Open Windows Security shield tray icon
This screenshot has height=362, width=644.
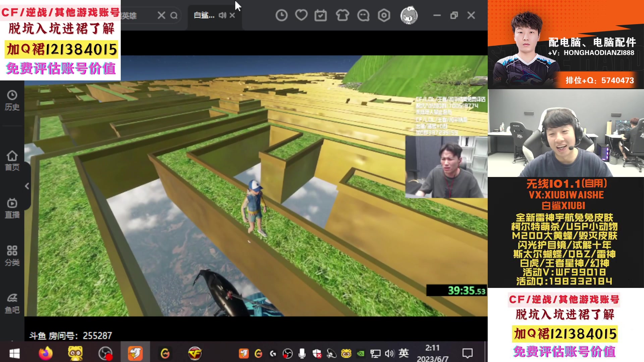(317, 353)
